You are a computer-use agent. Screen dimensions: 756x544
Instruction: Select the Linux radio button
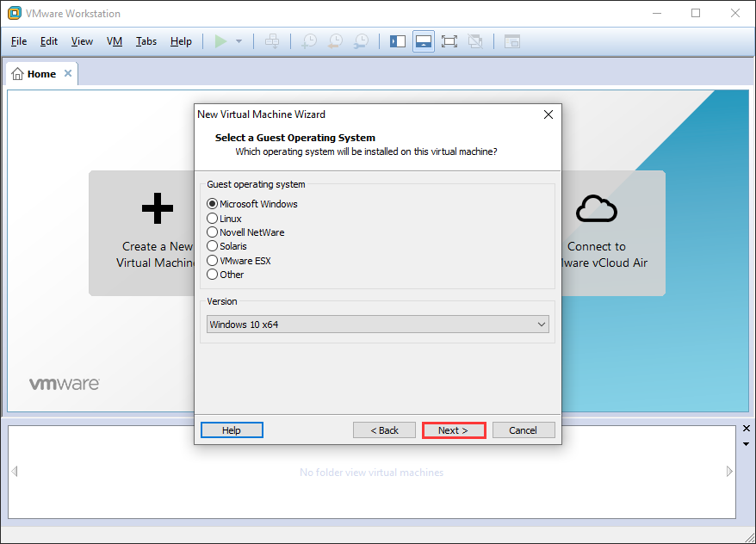click(x=212, y=219)
